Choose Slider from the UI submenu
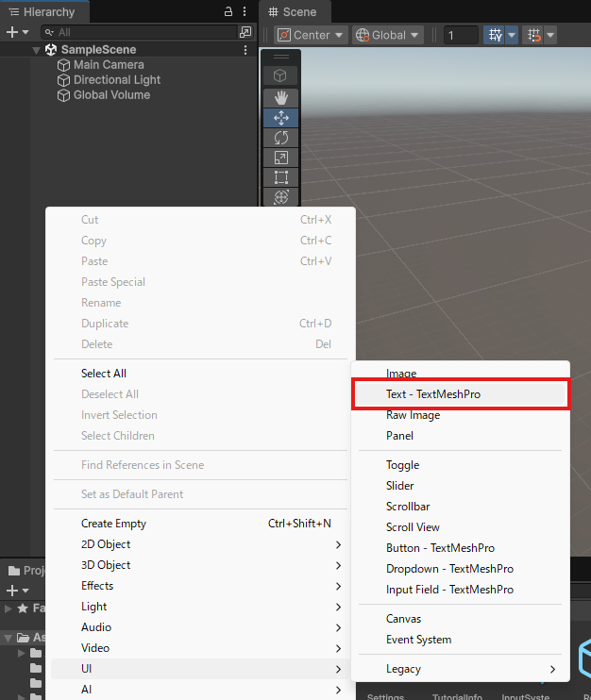Image resolution: width=591 pixels, height=700 pixels. coord(399,486)
